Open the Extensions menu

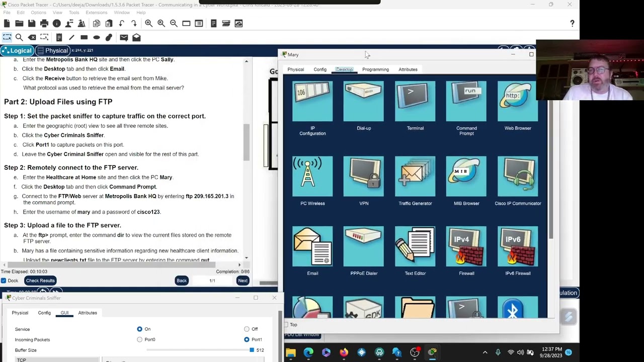coord(96,13)
